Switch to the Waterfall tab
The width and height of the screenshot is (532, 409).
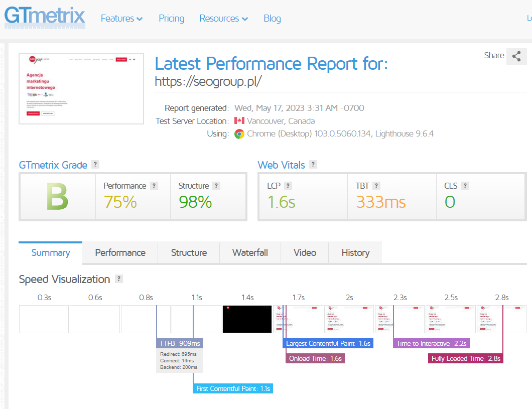point(250,252)
